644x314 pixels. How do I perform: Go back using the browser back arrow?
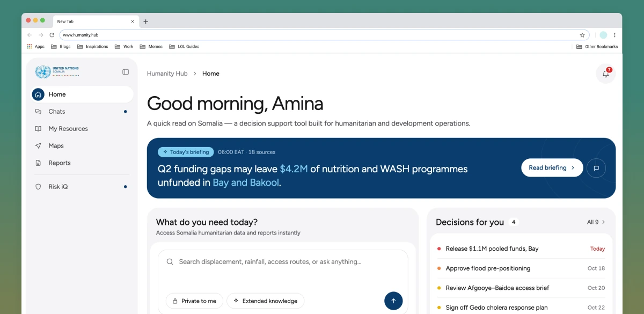coord(30,35)
